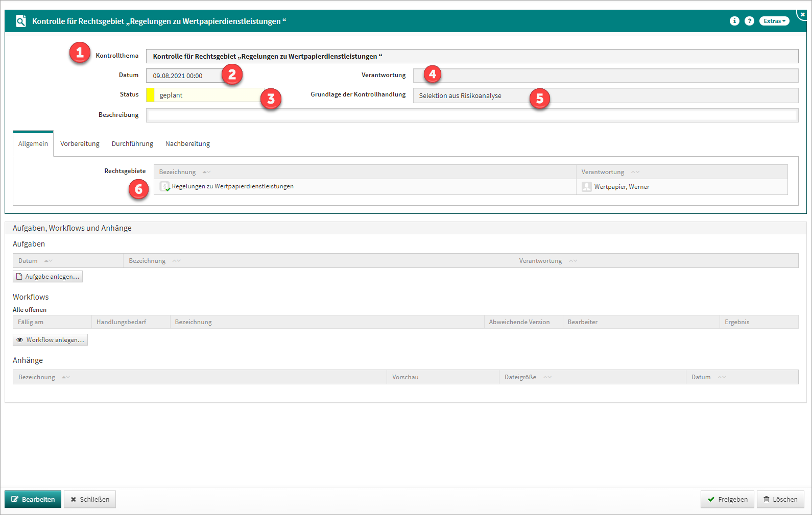The height and width of the screenshot is (515, 812).
Task: Click the Handlungsbedarf column header
Action: (131, 322)
